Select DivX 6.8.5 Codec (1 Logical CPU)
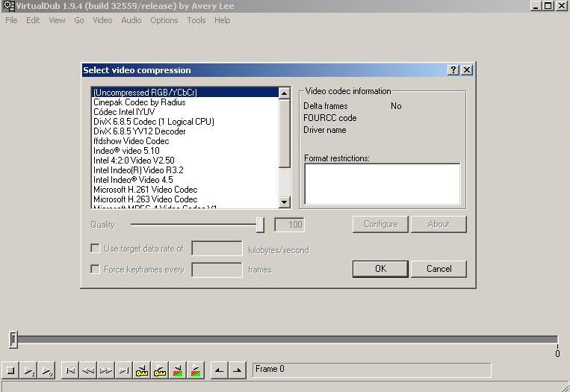The width and height of the screenshot is (570, 392). coord(185,122)
